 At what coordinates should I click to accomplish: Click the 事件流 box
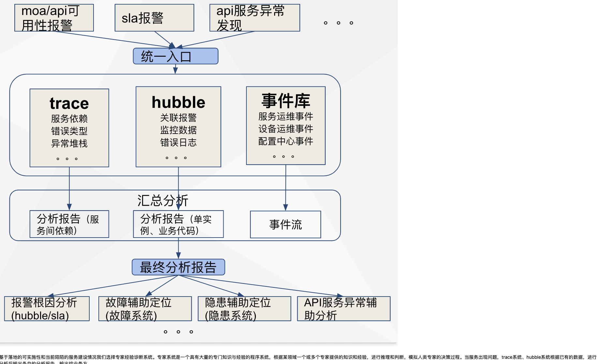point(286,225)
